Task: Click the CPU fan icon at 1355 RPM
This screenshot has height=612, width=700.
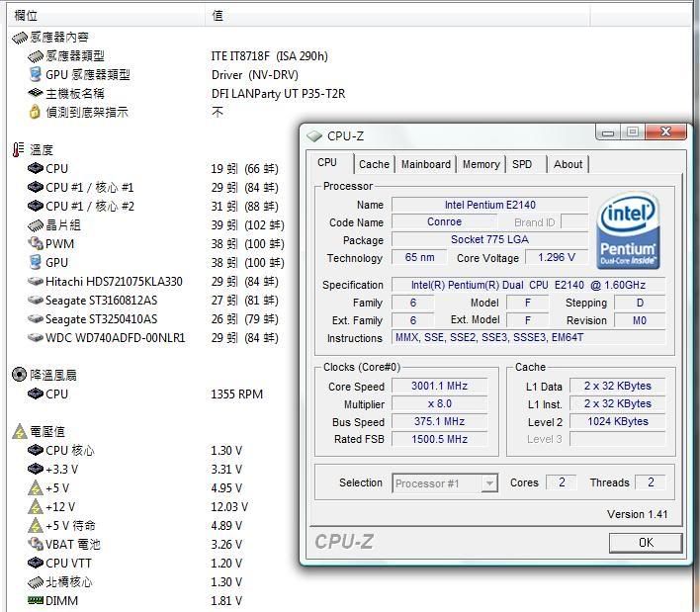Action: [x=36, y=393]
